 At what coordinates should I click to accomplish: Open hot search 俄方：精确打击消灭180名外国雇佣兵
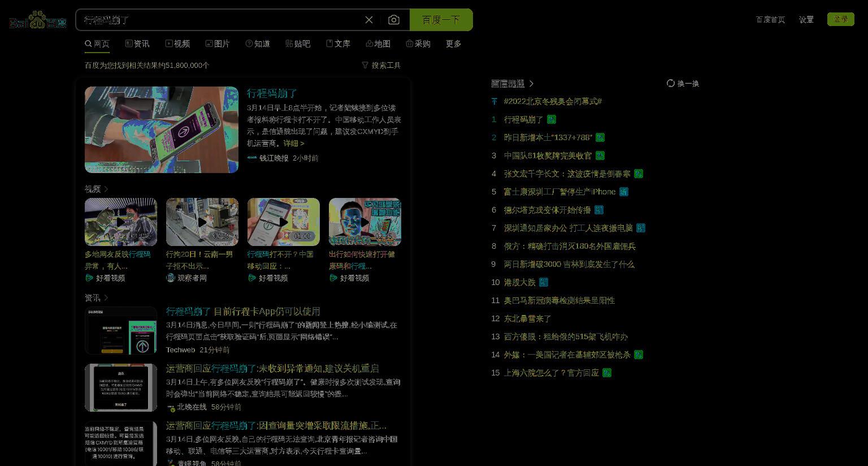click(x=570, y=246)
